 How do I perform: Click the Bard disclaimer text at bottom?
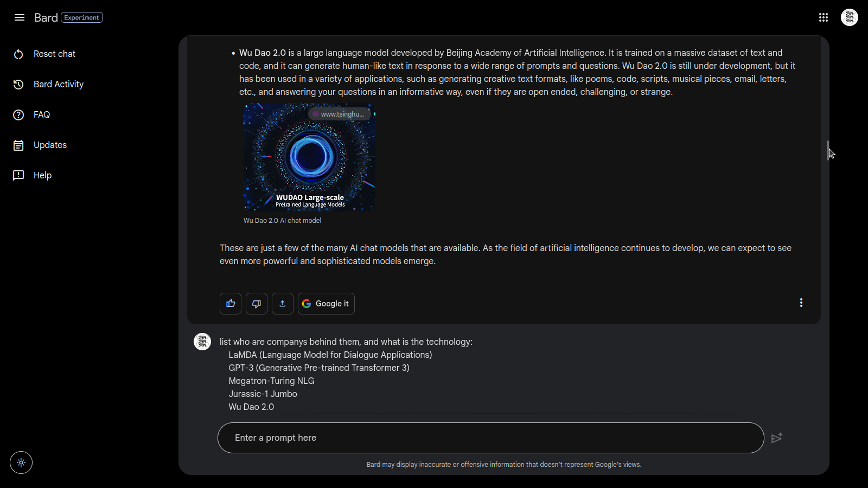tap(504, 465)
